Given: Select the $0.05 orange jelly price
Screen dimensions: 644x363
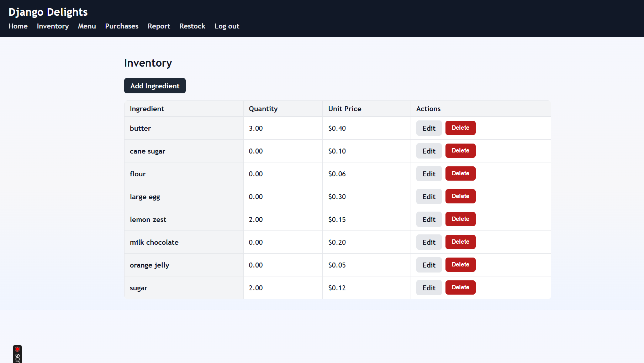Looking at the screenshot, I should [366, 265].
